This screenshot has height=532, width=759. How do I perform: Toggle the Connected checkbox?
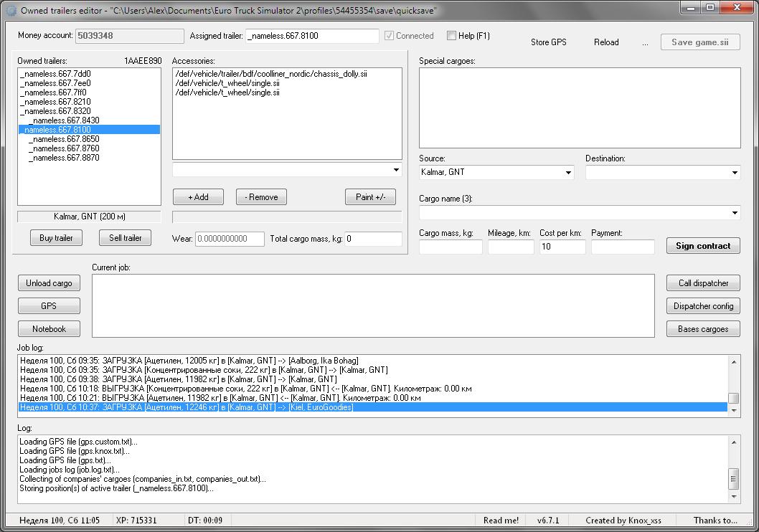coord(390,35)
